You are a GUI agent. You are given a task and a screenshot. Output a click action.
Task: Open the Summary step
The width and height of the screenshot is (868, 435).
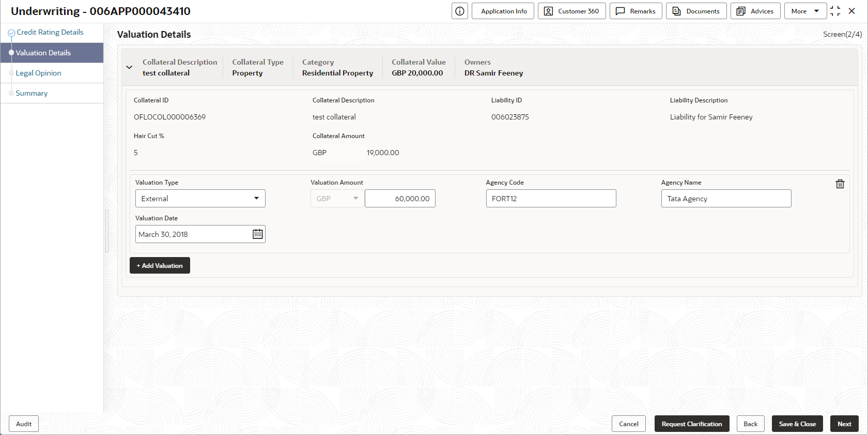point(32,93)
